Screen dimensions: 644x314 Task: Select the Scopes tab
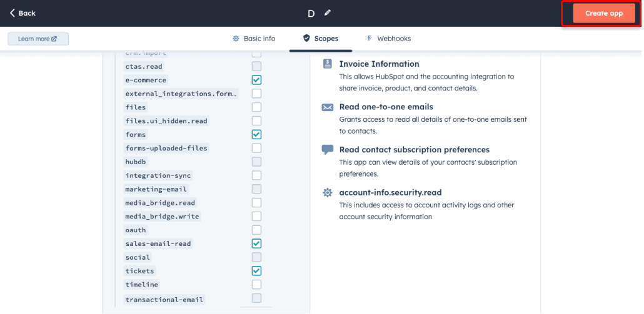point(321,39)
